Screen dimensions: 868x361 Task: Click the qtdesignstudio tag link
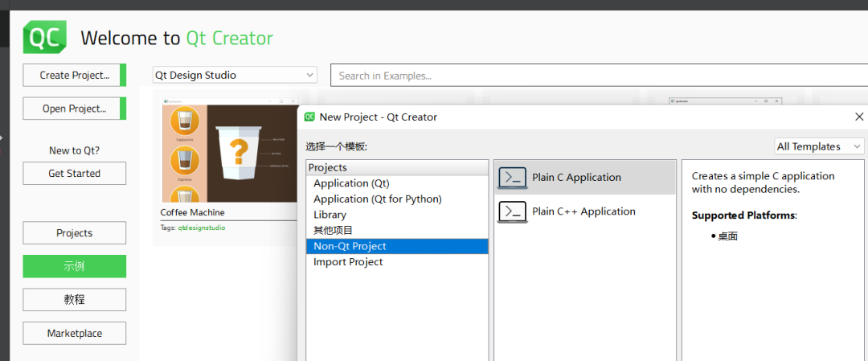point(202,228)
